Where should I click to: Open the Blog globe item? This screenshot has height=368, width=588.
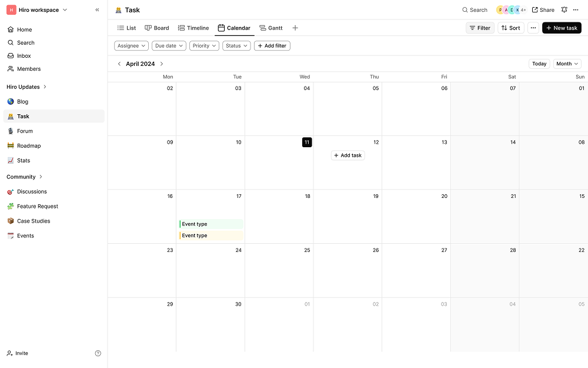coord(54,102)
